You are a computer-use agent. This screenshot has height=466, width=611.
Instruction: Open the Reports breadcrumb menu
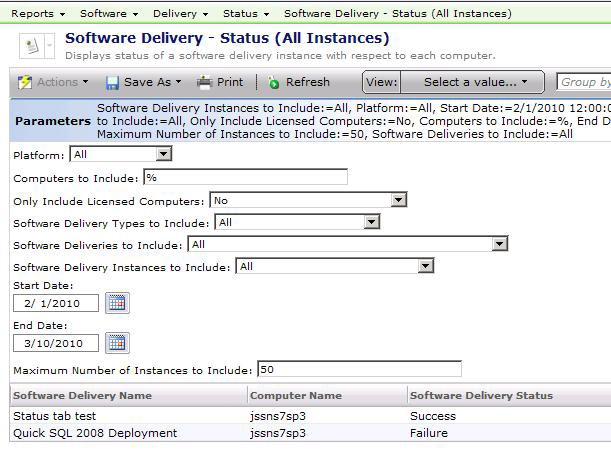tap(38, 14)
